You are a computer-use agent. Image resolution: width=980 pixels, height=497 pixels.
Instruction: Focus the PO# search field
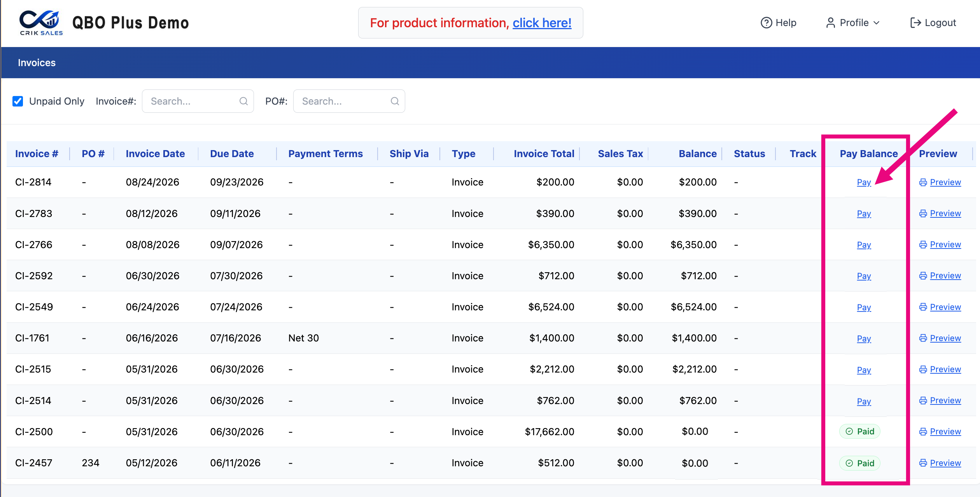(x=349, y=101)
